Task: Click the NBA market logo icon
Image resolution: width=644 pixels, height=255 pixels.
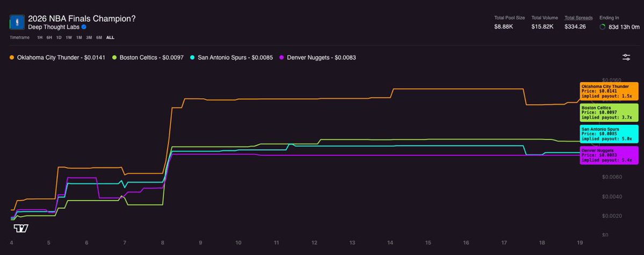Action: pos(17,22)
